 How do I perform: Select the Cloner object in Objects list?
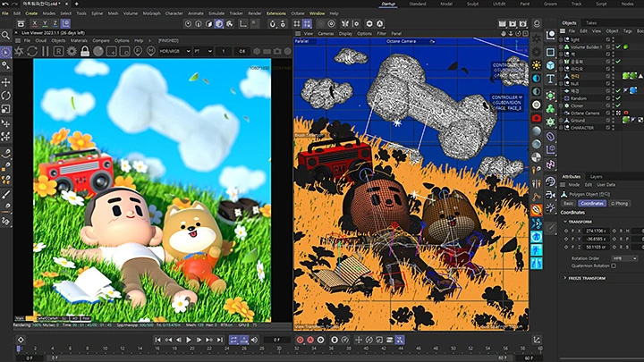point(577,105)
